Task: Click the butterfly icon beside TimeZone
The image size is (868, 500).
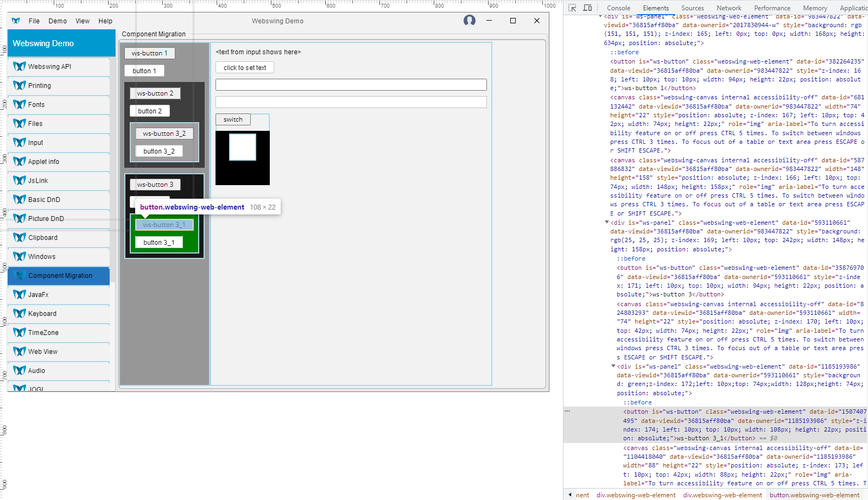Action: click(20, 332)
